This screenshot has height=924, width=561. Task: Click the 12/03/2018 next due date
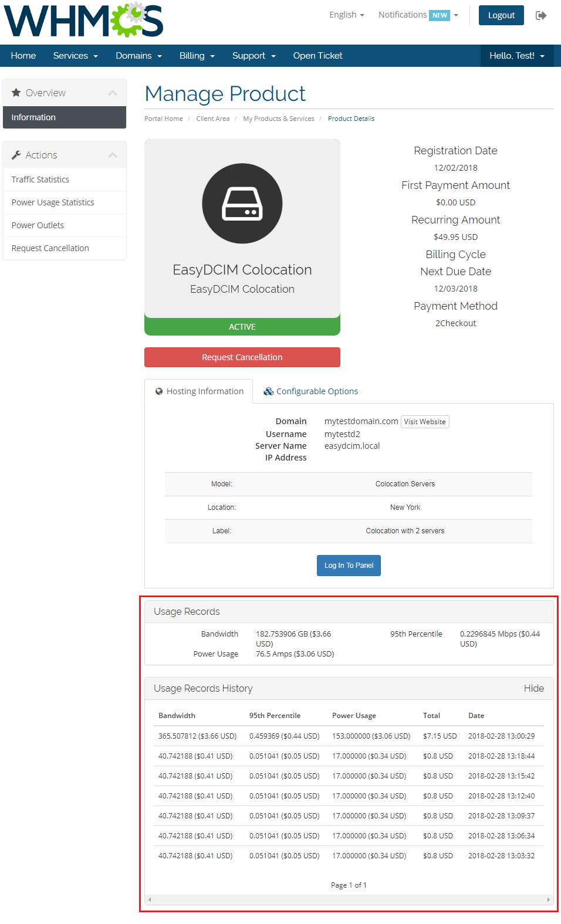455,289
